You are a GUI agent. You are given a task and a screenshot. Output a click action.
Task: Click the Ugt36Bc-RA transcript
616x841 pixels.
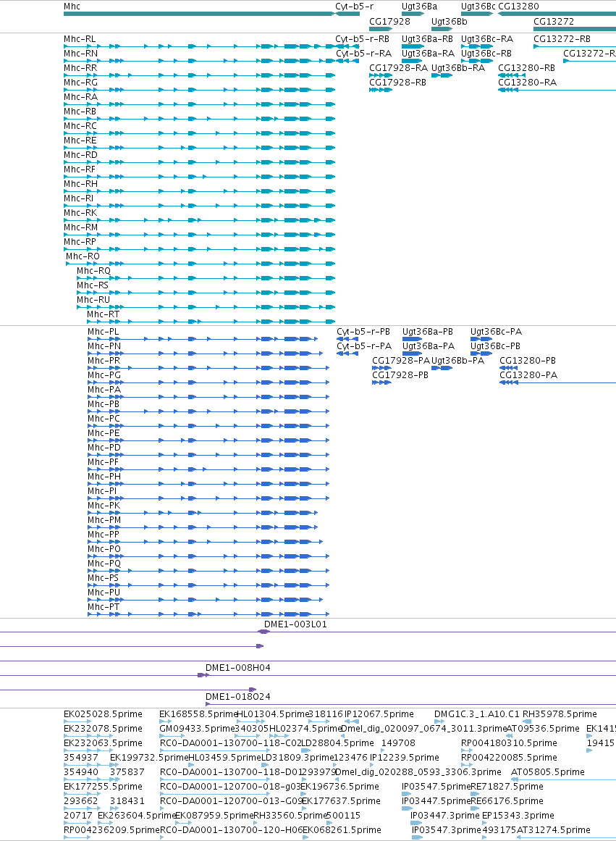coord(477,46)
